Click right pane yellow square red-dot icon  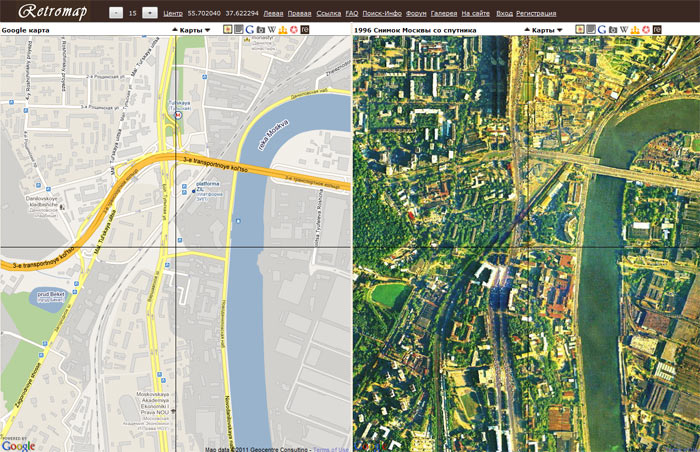click(580, 29)
